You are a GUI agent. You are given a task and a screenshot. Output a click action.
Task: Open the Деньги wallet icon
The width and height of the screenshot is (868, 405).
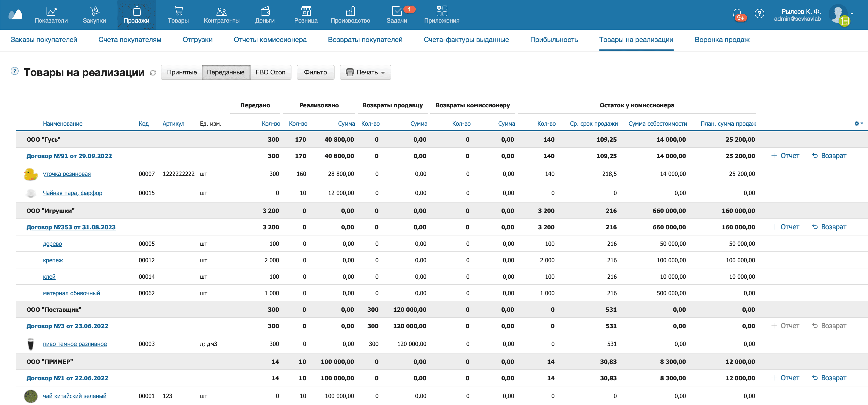[265, 11]
